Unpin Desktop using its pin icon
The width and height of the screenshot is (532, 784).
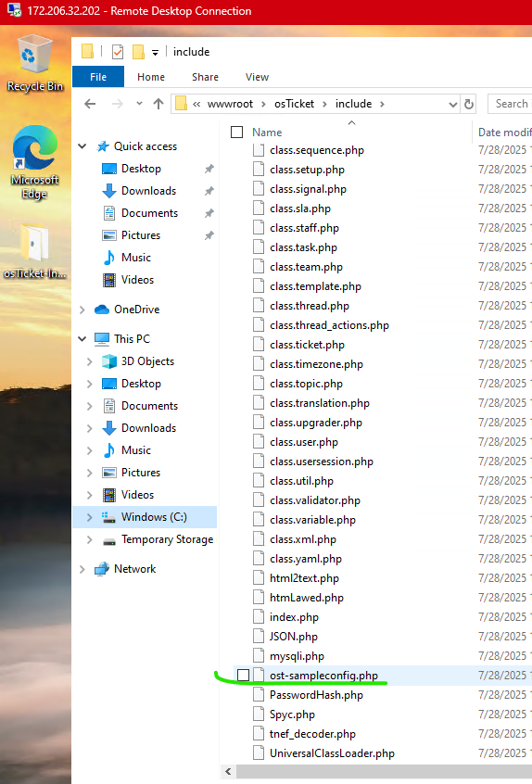click(x=209, y=169)
